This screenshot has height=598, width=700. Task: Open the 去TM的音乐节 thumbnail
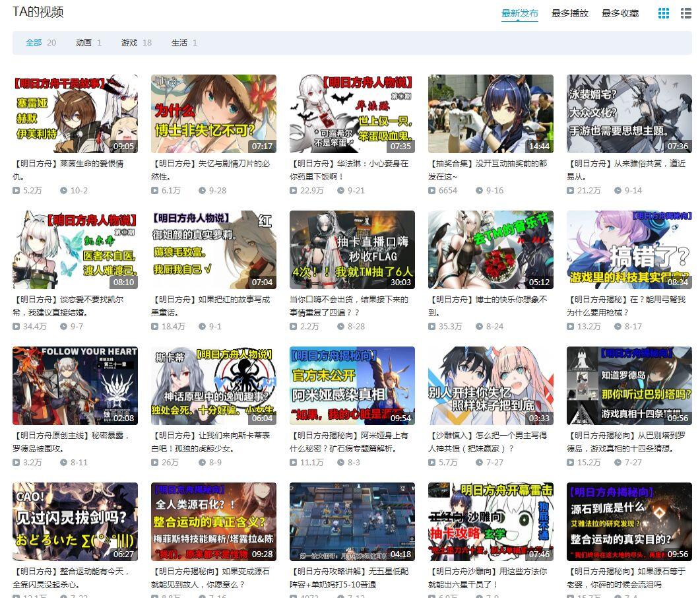(491, 249)
